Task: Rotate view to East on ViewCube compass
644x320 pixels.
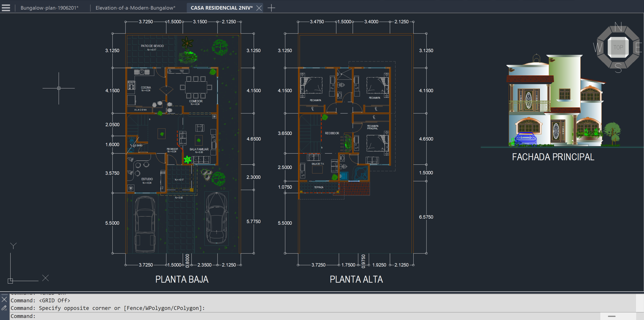Action: 639,47
